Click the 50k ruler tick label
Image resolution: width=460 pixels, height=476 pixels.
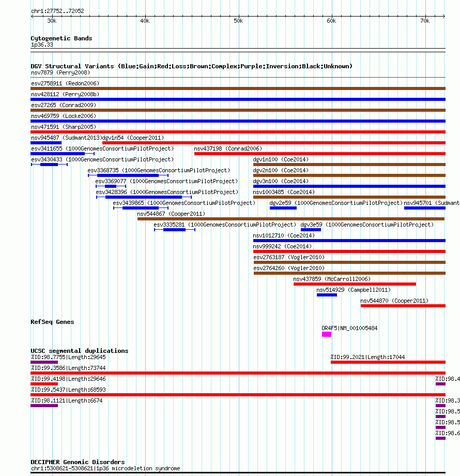point(238,21)
